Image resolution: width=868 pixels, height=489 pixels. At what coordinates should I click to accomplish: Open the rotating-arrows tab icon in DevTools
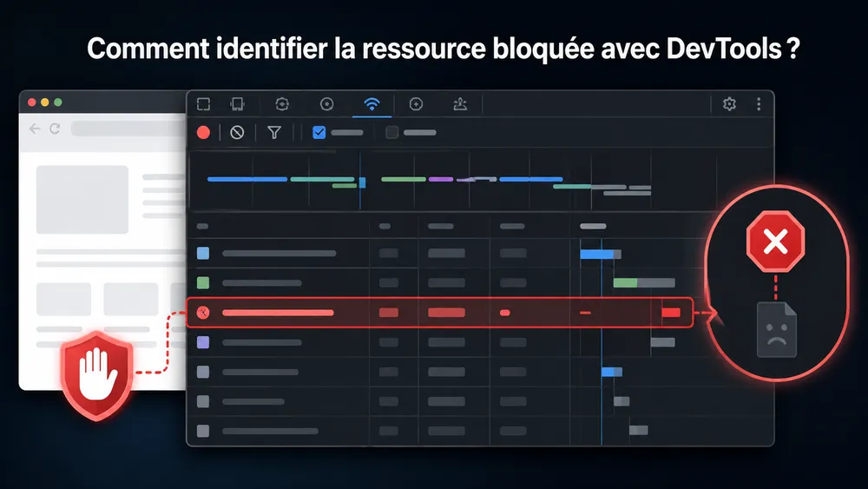[x=282, y=104]
